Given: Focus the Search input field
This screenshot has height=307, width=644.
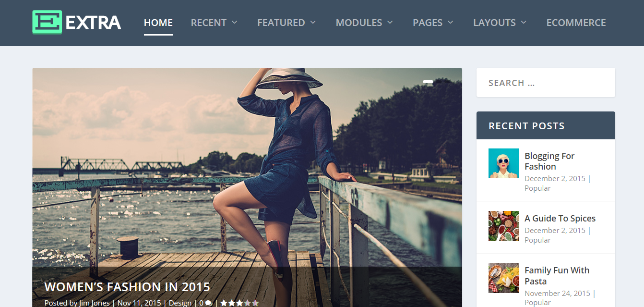Looking at the screenshot, I should tap(545, 83).
